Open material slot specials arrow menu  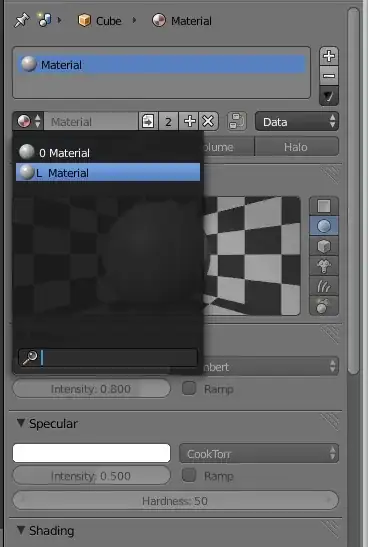(329, 96)
